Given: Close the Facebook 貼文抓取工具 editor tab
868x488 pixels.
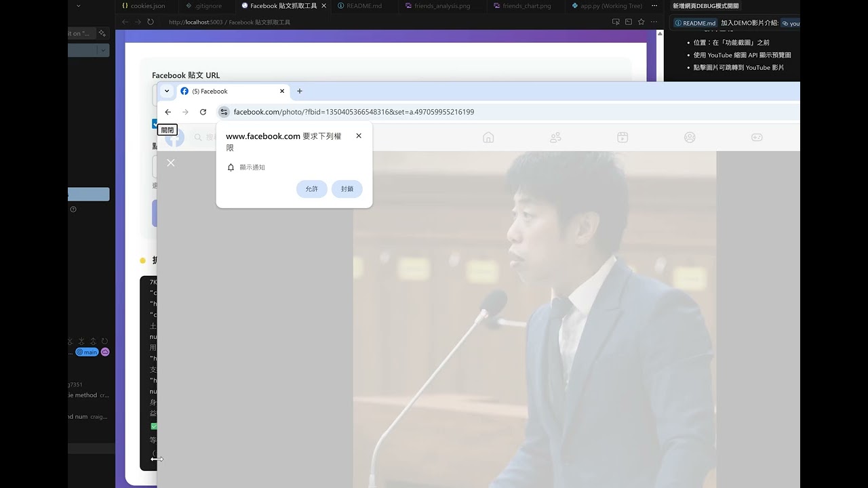Looking at the screenshot, I should [x=323, y=5].
